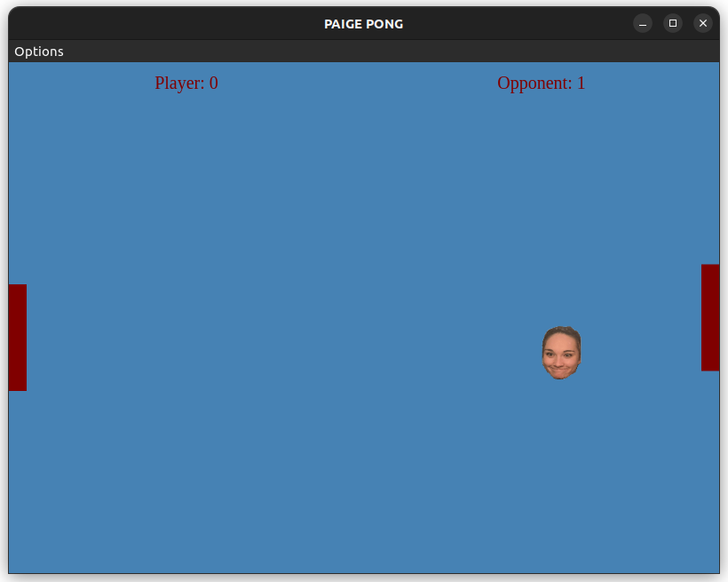Screen dimensions: 728x582
Task: Click the maximize window button
Action: [x=672, y=23]
